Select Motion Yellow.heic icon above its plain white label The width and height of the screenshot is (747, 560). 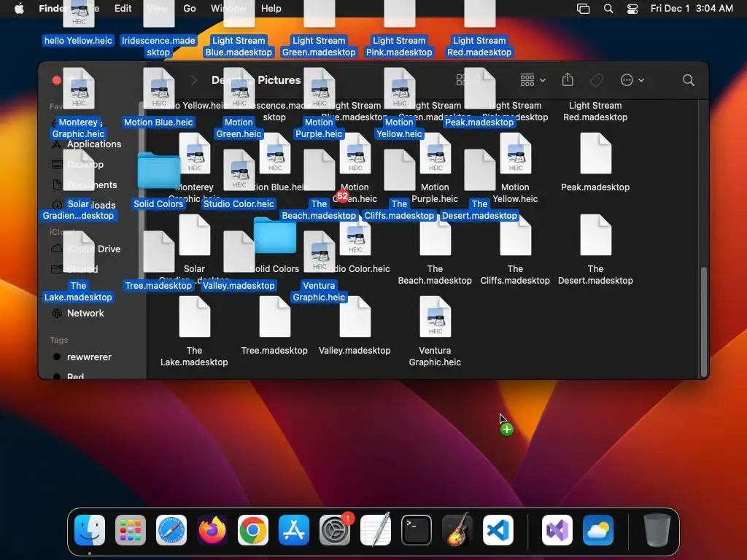[516, 154]
